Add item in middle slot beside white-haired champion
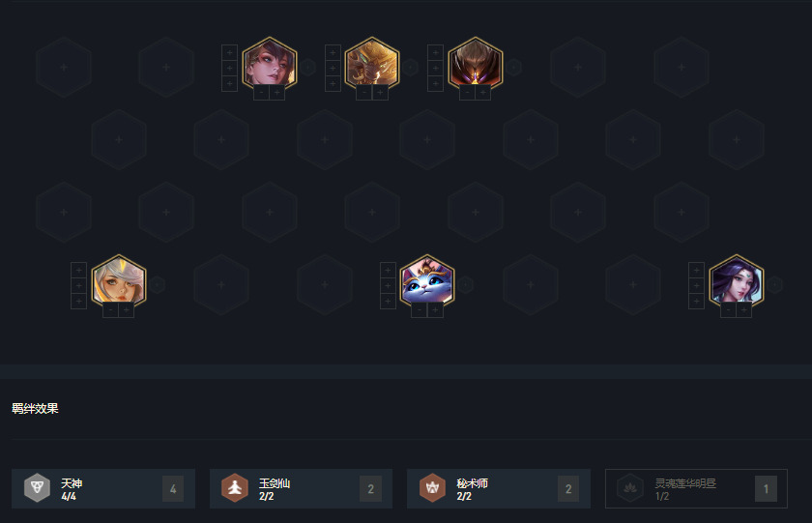This screenshot has height=523, width=812. click(78, 285)
